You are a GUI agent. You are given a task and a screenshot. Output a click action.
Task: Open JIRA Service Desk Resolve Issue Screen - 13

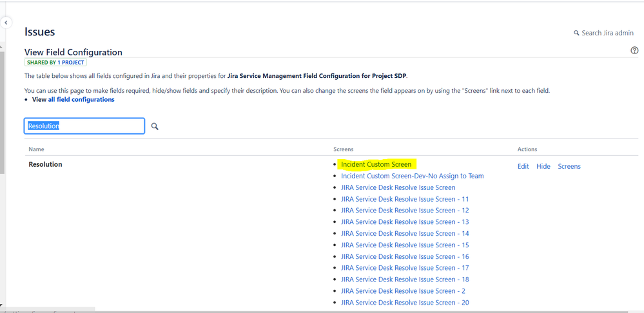(405, 222)
